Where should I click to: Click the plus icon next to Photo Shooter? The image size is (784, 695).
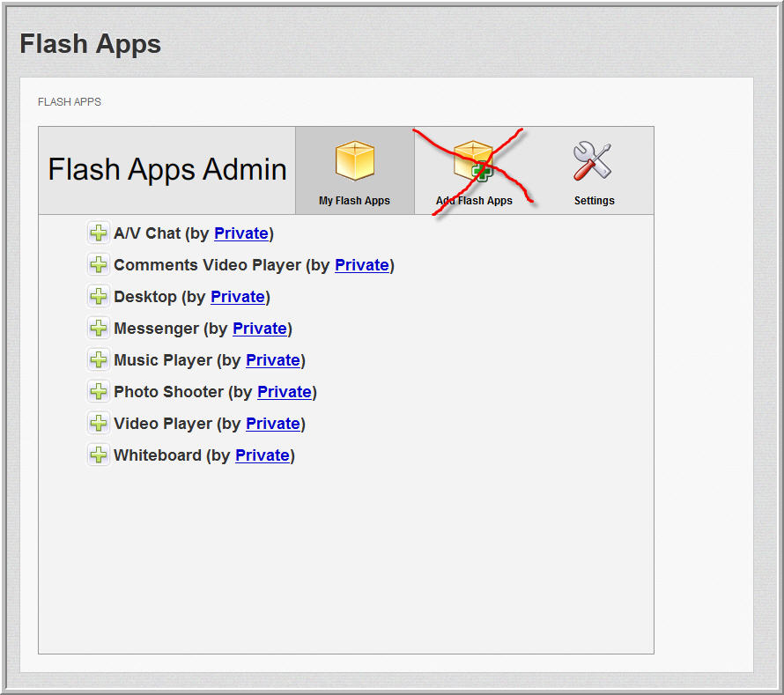(99, 392)
